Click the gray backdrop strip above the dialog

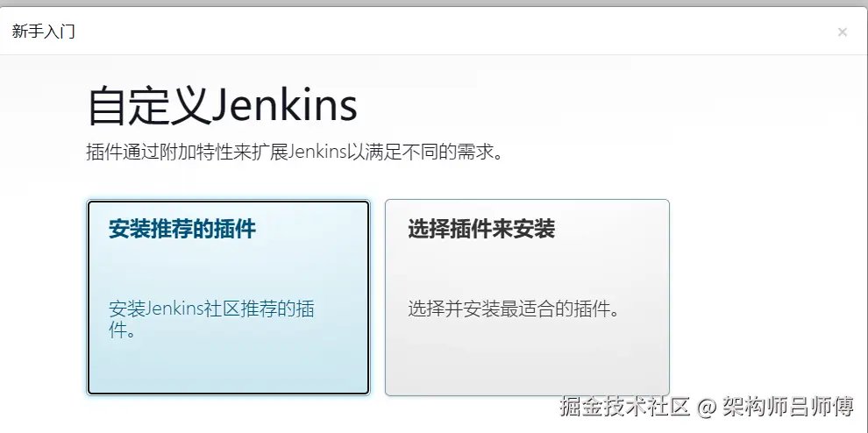[434, 4]
